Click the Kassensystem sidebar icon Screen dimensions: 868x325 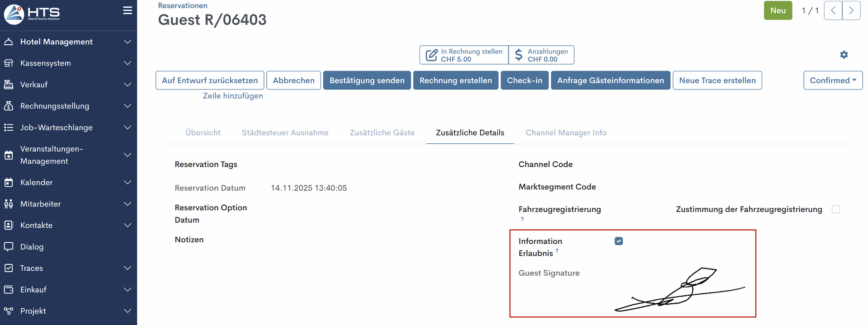point(9,63)
